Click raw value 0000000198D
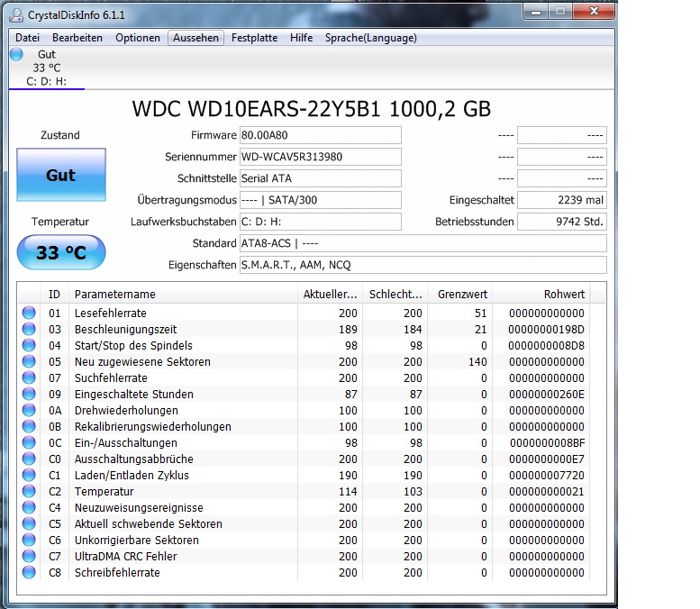Screen dimensions: 700x609 (546, 330)
